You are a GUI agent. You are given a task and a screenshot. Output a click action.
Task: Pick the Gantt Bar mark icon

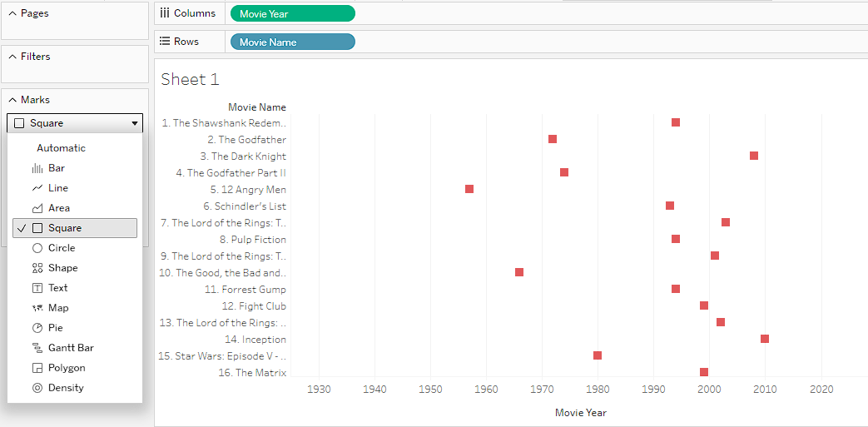37,348
